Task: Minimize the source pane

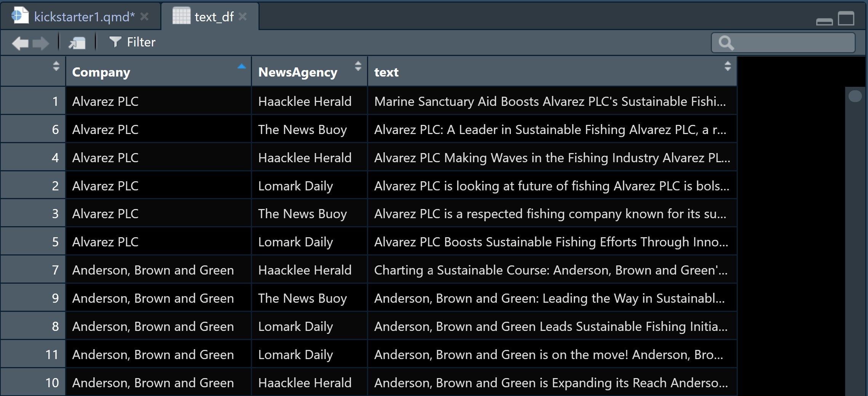Action: [x=824, y=20]
